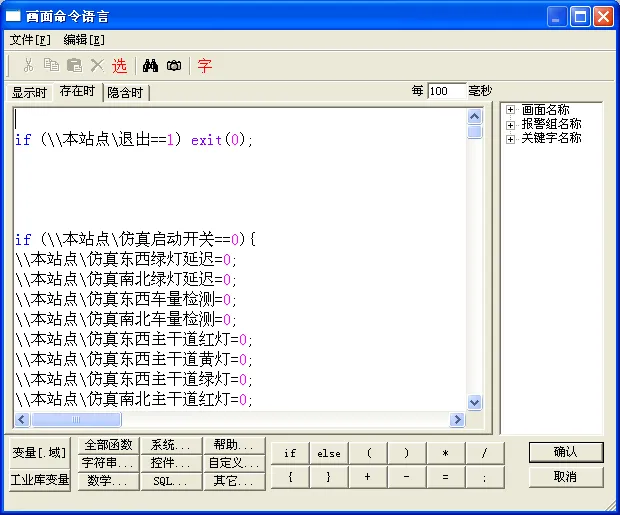This screenshot has height=515, width=620.
Task: Switch to the 隐含时 tab
Action: click(x=126, y=93)
